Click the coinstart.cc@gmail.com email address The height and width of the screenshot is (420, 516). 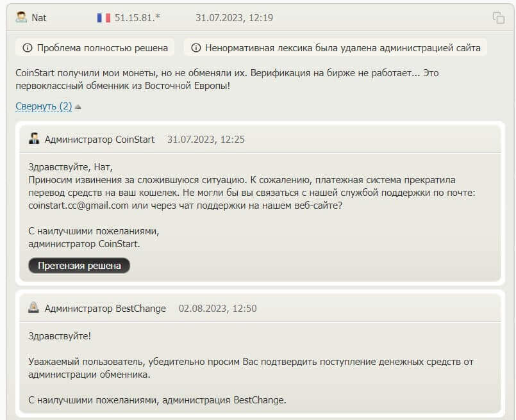[x=78, y=204]
